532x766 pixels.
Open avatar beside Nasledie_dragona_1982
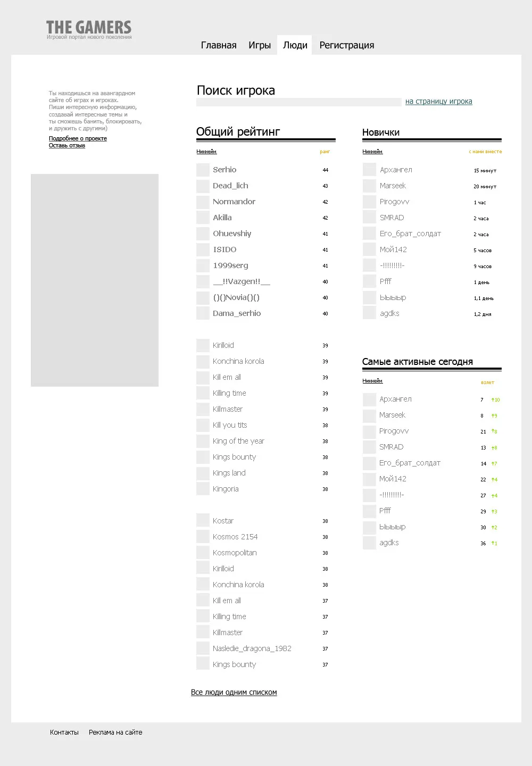tap(203, 648)
